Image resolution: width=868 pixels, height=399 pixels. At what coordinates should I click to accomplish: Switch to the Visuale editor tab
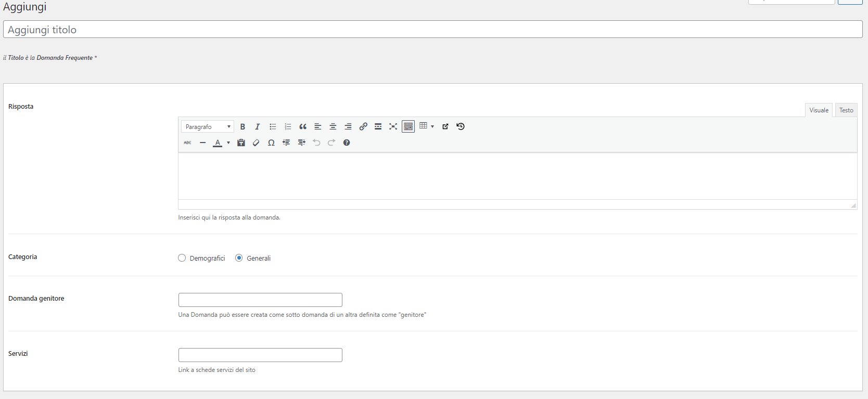point(819,110)
